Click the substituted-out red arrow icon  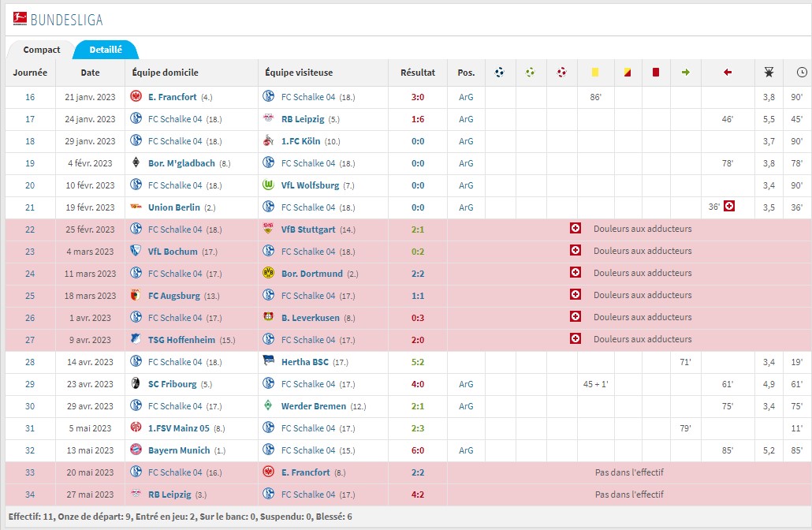pos(728,72)
